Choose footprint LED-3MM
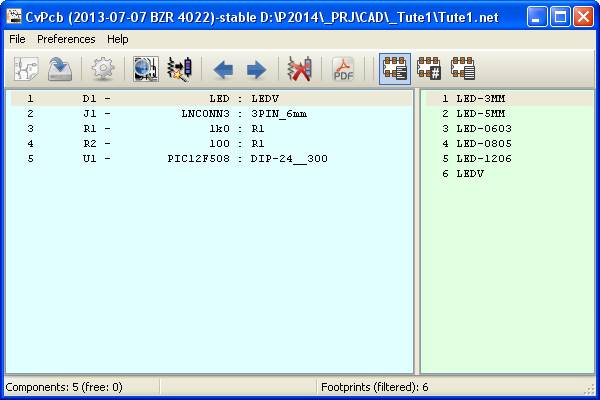The width and height of the screenshot is (600, 400). point(509,98)
